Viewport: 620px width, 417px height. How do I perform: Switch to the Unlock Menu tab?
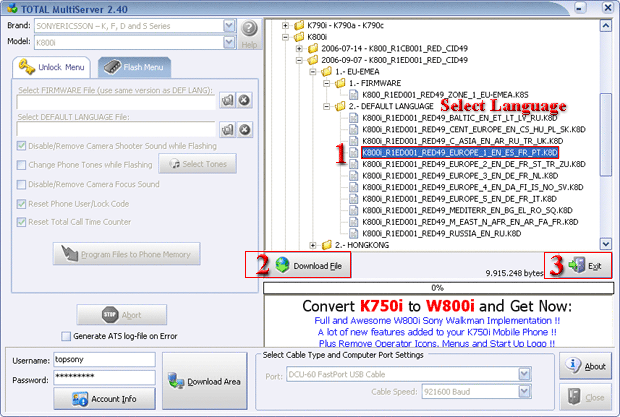(x=52, y=67)
